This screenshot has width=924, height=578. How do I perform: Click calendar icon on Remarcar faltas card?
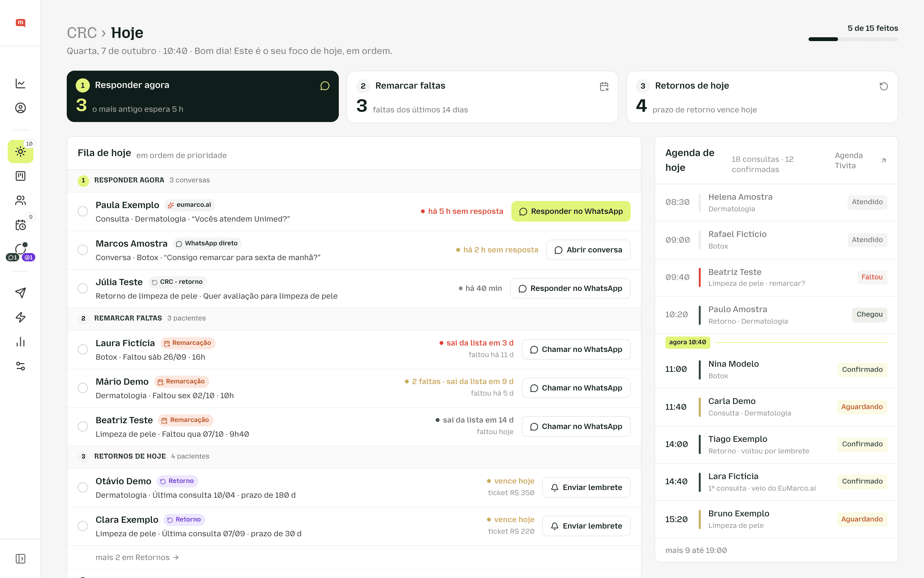click(x=604, y=86)
